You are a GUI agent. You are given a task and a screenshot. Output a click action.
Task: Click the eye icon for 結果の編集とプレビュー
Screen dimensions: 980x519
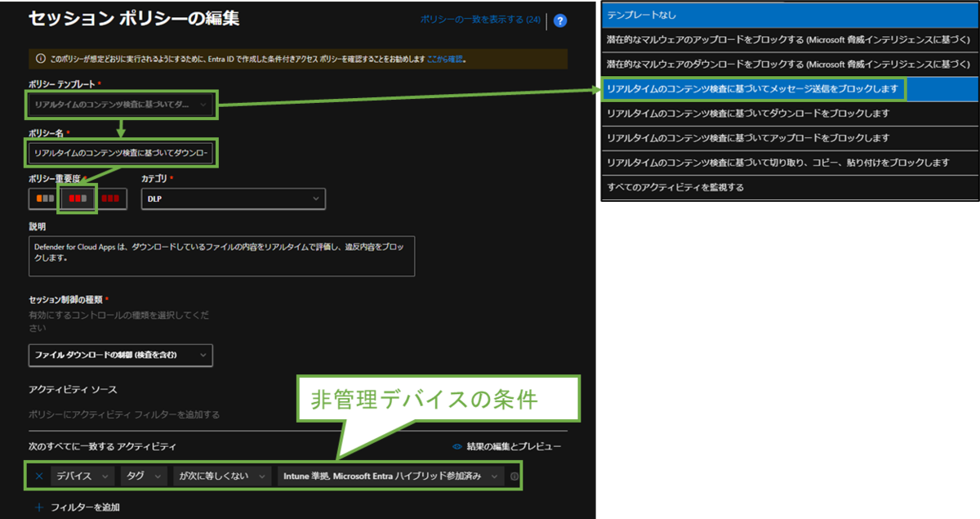pyautogui.click(x=457, y=446)
